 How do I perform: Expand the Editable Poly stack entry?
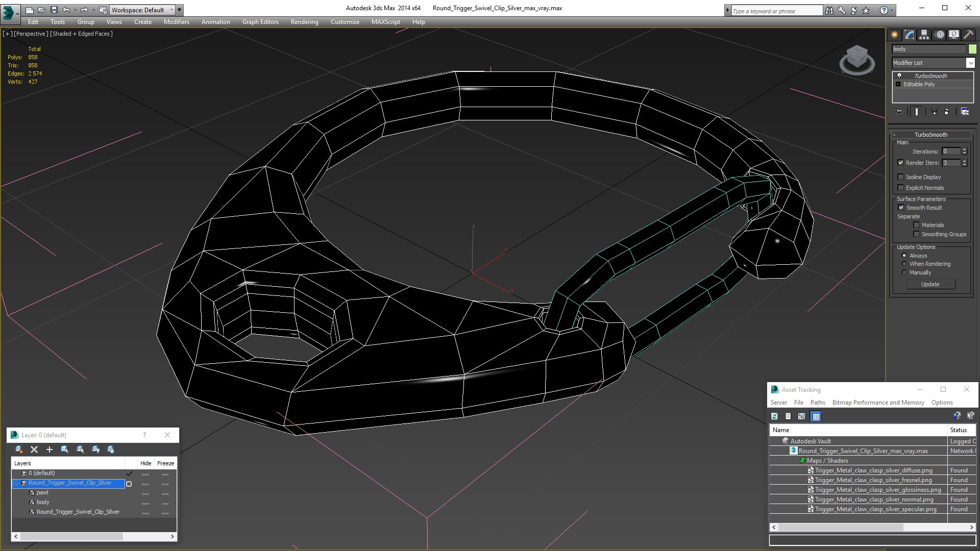point(898,84)
